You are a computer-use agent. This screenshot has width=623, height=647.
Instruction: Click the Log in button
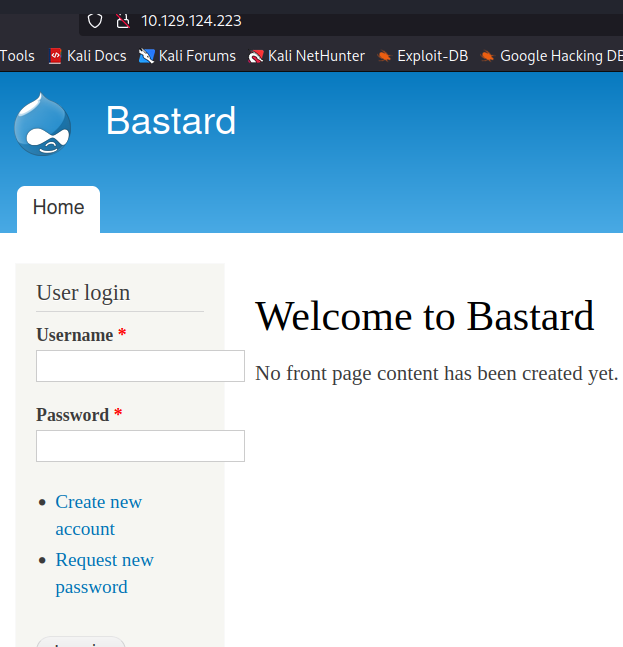[x=81, y=642]
